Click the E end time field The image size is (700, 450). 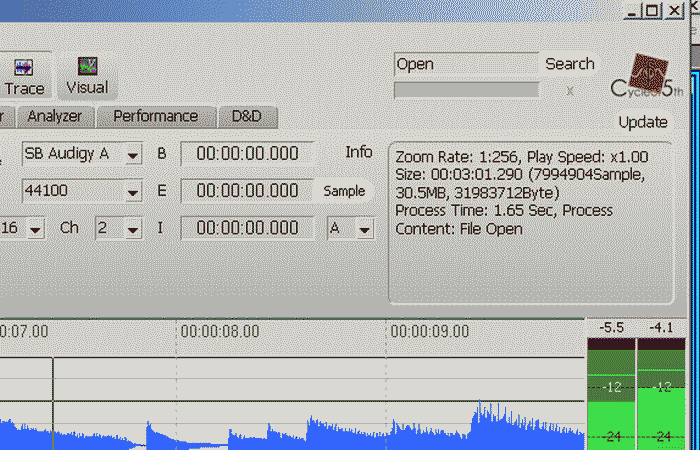246,191
